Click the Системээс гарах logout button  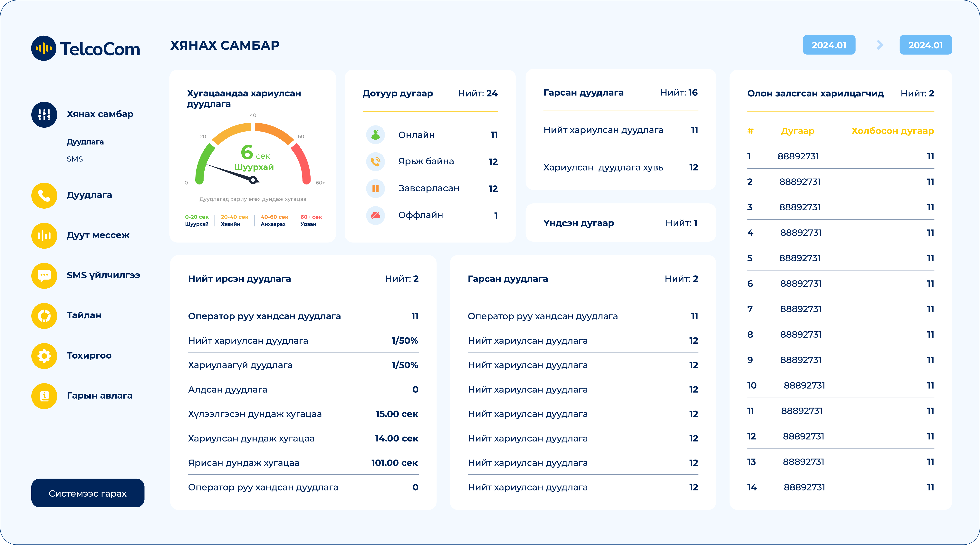pos(88,493)
